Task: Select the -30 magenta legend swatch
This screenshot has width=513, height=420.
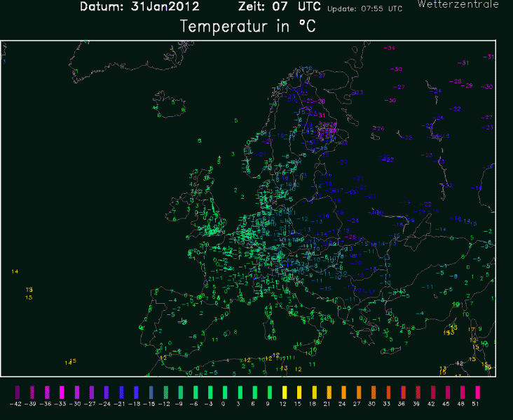Action: 77,391
